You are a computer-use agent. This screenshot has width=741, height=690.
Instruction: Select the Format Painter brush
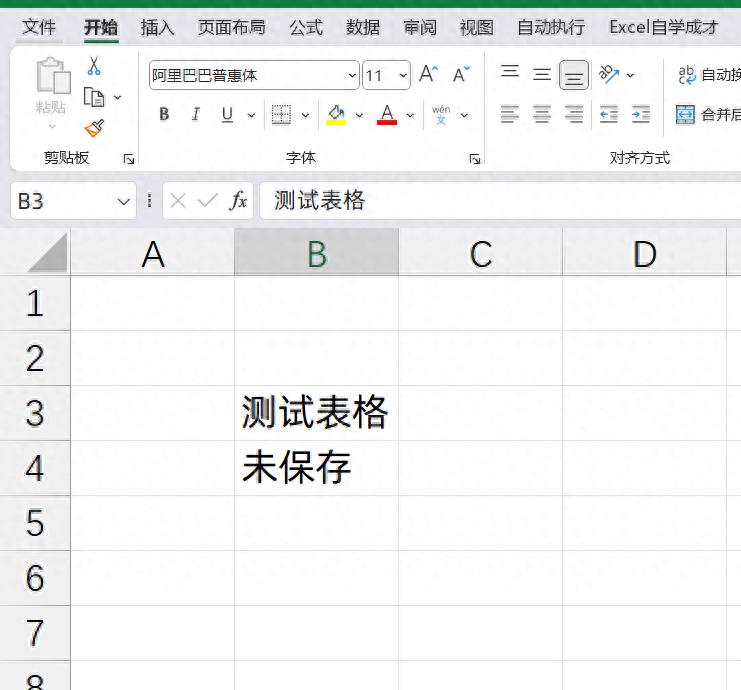[94, 128]
